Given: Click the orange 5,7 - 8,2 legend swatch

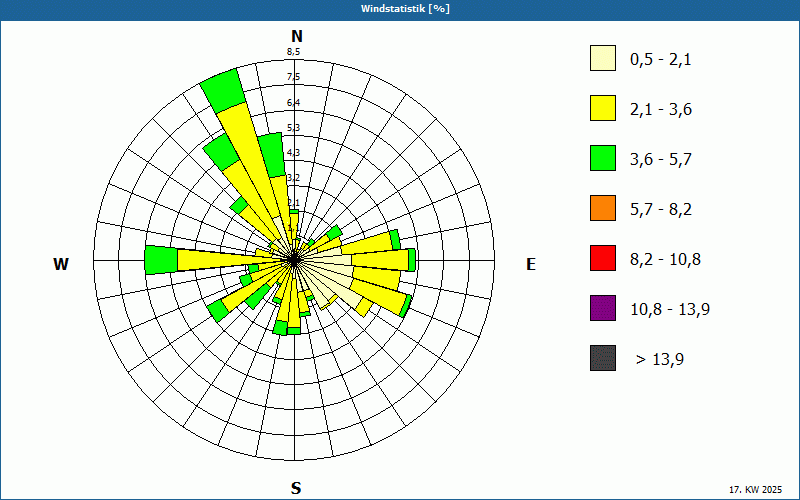Looking at the screenshot, I should tap(603, 208).
